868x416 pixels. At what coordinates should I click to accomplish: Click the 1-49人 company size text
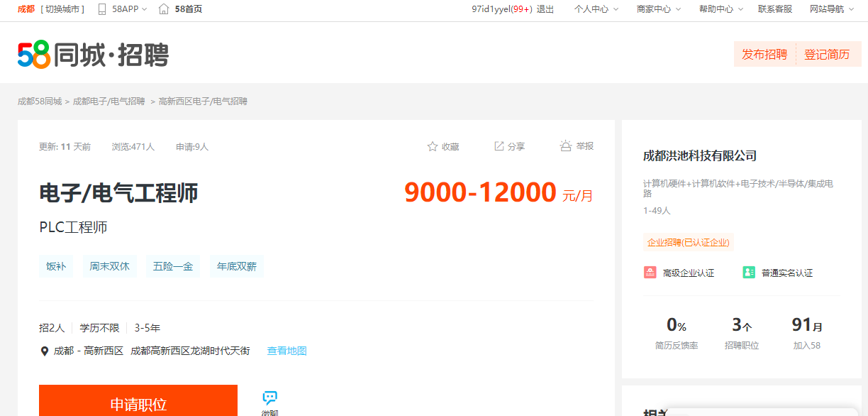point(657,211)
